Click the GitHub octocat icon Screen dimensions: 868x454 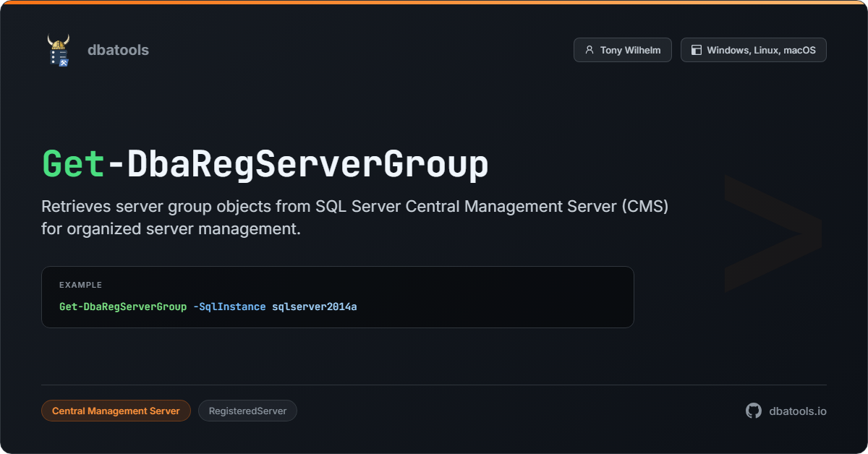click(x=754, y=411)
